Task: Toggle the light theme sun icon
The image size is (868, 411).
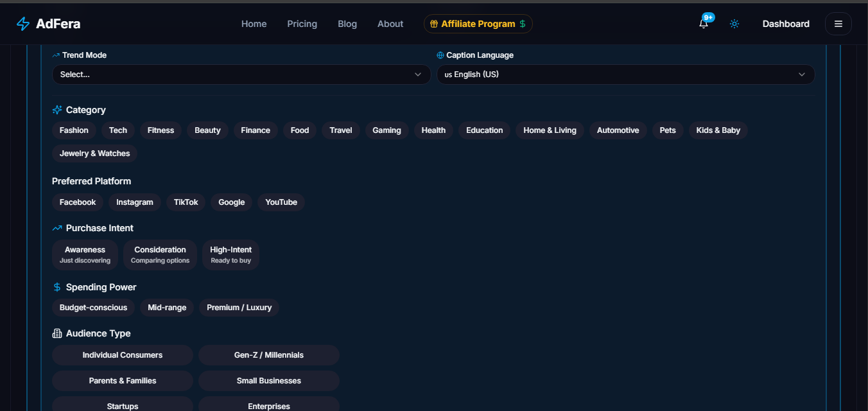Action: 734,24
